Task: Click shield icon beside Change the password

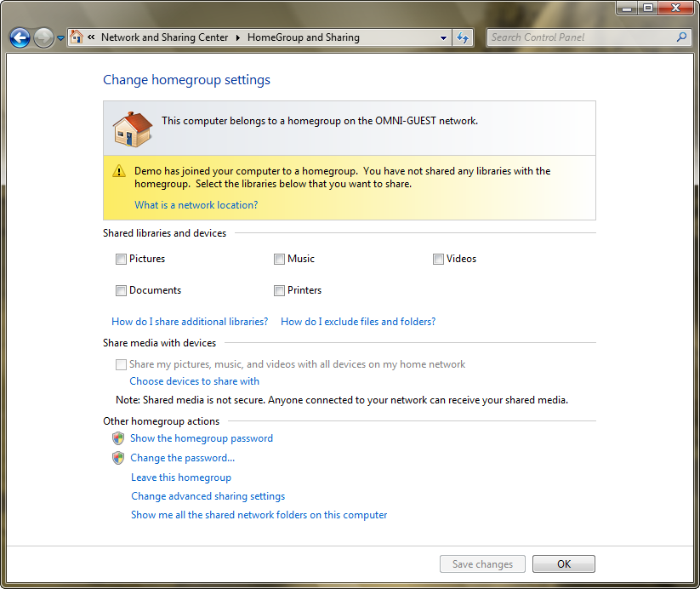Action: (118, 458)
